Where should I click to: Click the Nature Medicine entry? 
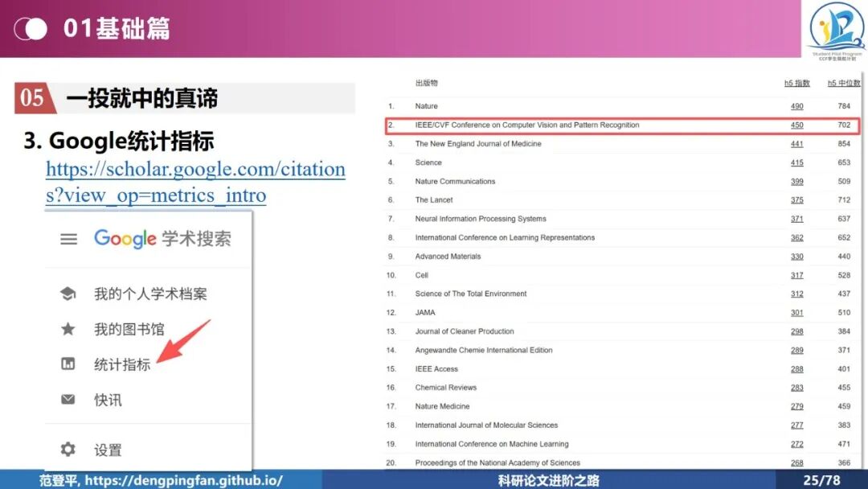point(442,406)
